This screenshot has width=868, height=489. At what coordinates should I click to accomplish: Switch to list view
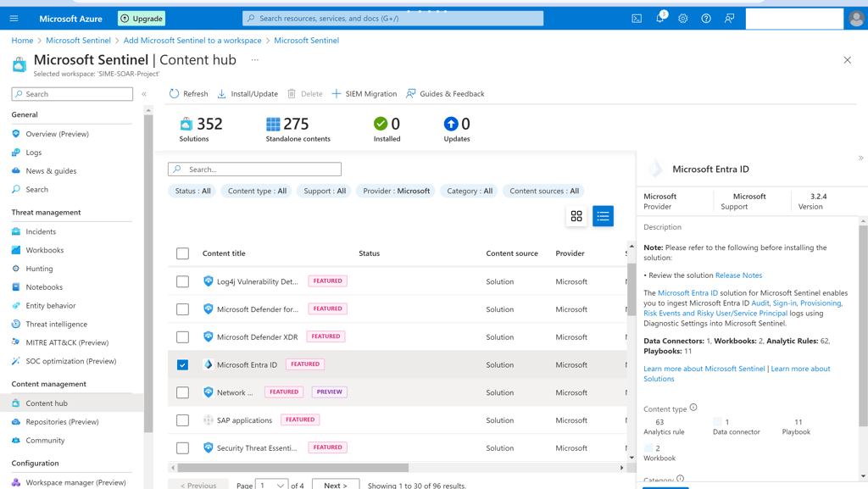tap(603, 216)
